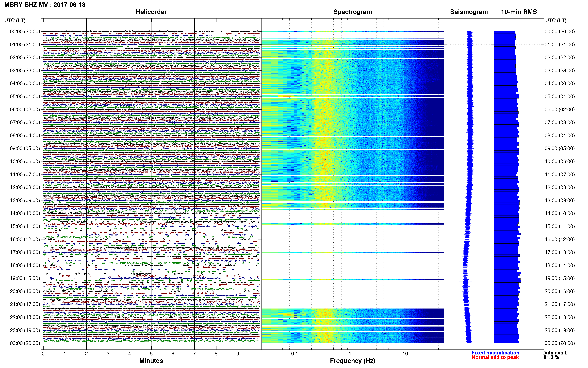
Task: Click the Minutes axis title
Action: (x=151, y=361)
